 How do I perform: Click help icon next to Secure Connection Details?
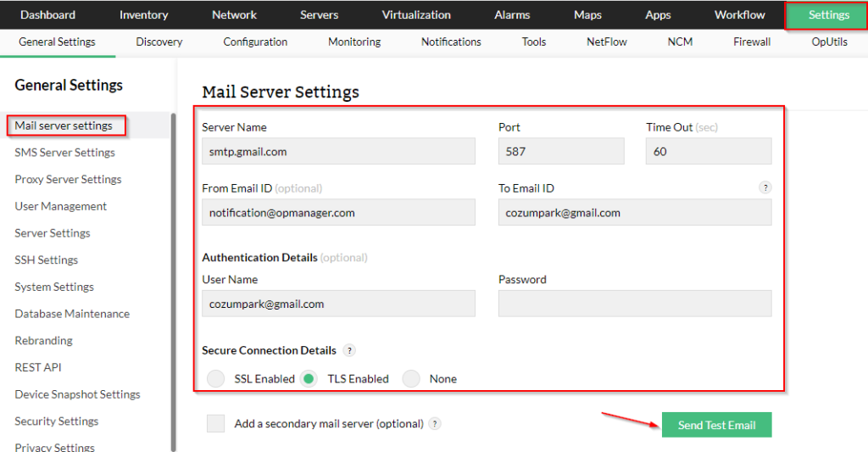click(349, 350)
